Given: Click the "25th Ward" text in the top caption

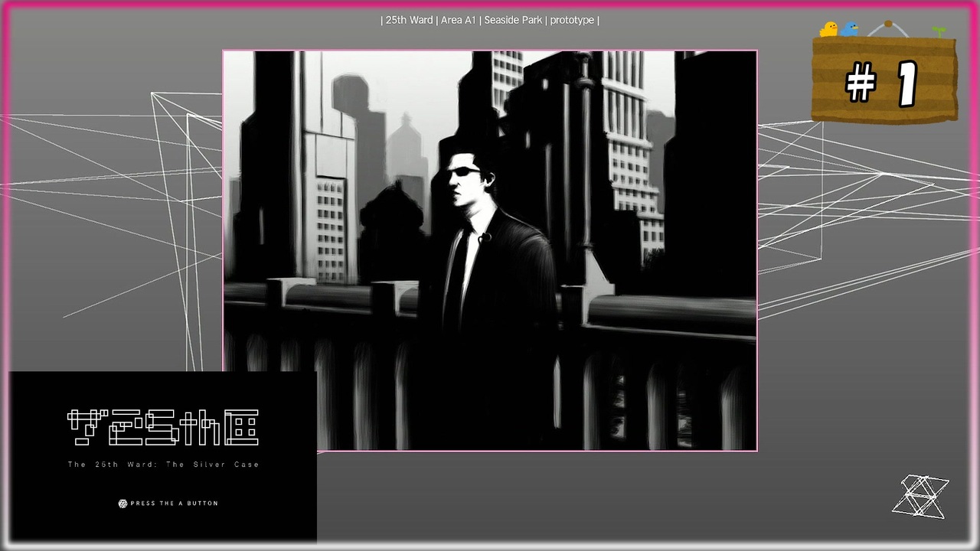Looking at the screenshot, I should 410,20.
